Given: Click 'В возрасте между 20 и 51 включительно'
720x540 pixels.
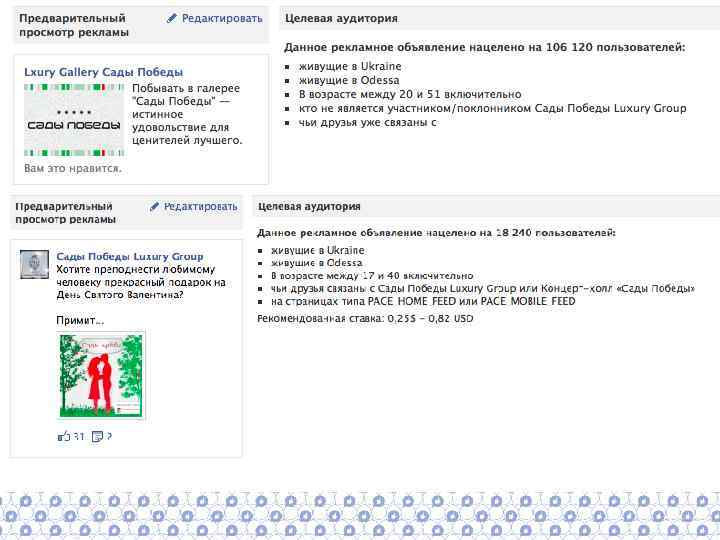Looking at the screenshot, I should (x=410, y=95).
